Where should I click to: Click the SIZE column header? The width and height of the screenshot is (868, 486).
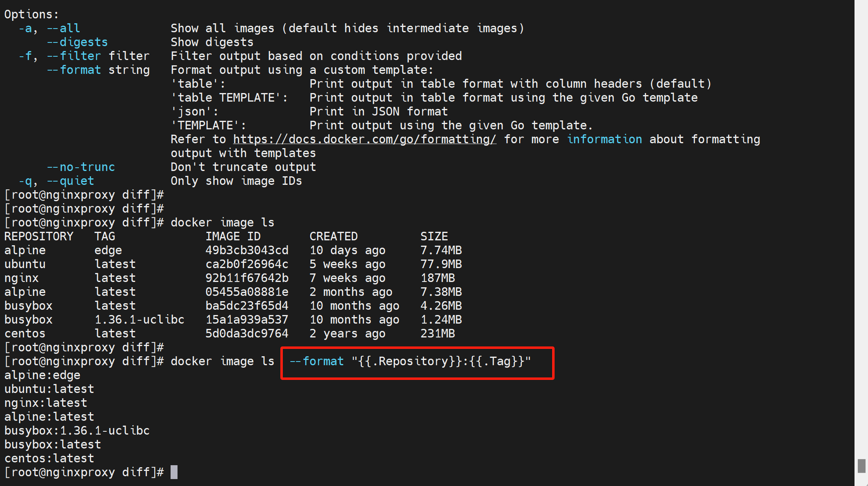(434, 236)
